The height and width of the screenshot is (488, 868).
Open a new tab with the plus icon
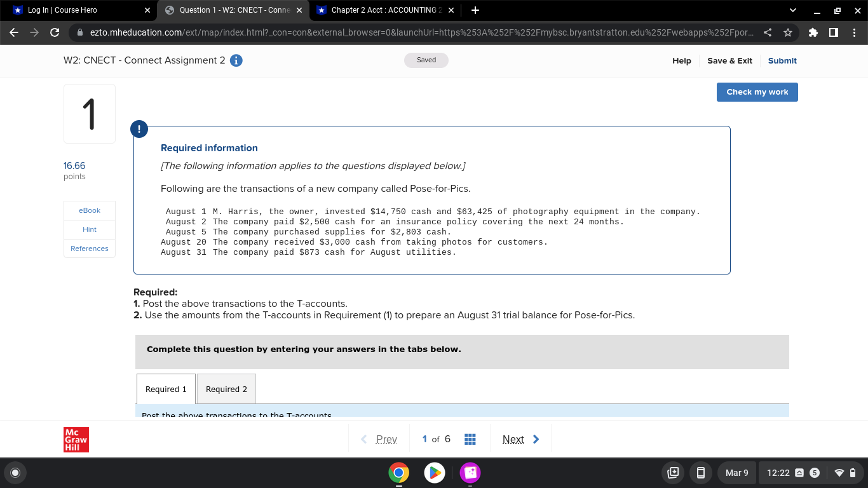point(475,10)
